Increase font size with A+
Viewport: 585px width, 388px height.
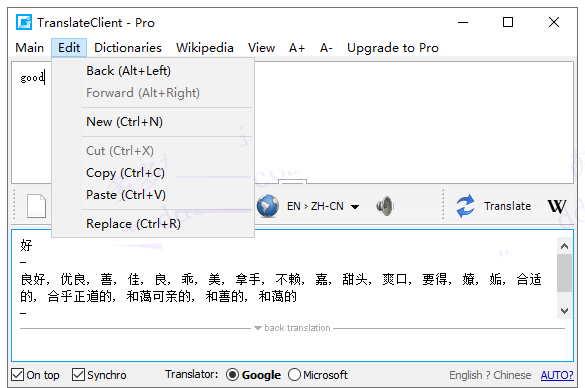point(297,48)
